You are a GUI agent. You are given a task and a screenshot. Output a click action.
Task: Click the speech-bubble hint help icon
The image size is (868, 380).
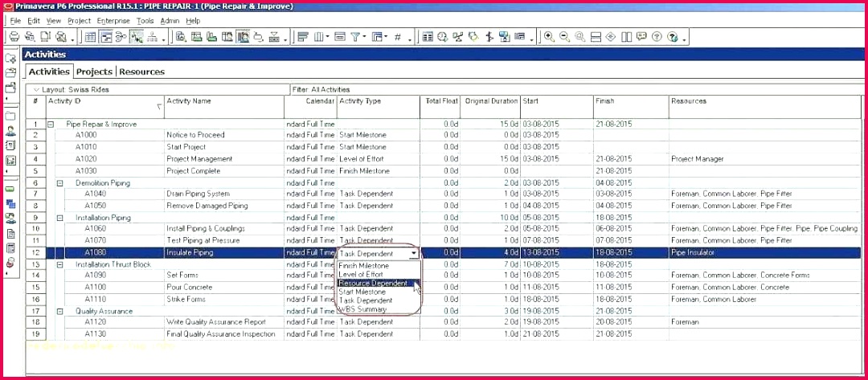click(x=641, y=37)
